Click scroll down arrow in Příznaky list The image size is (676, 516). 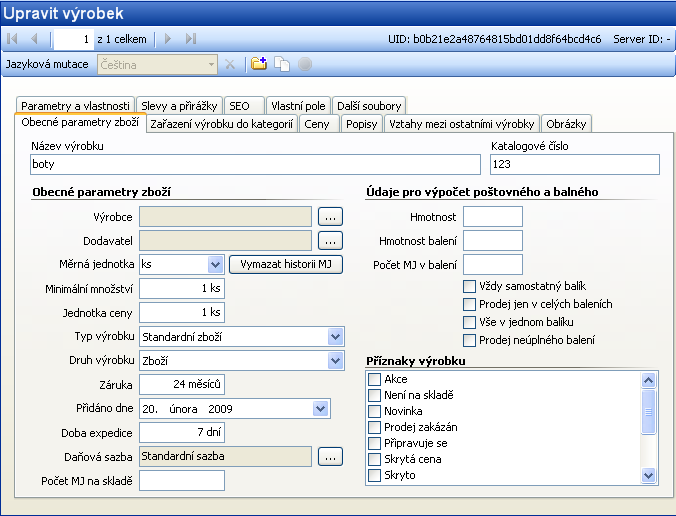(648, 475)
